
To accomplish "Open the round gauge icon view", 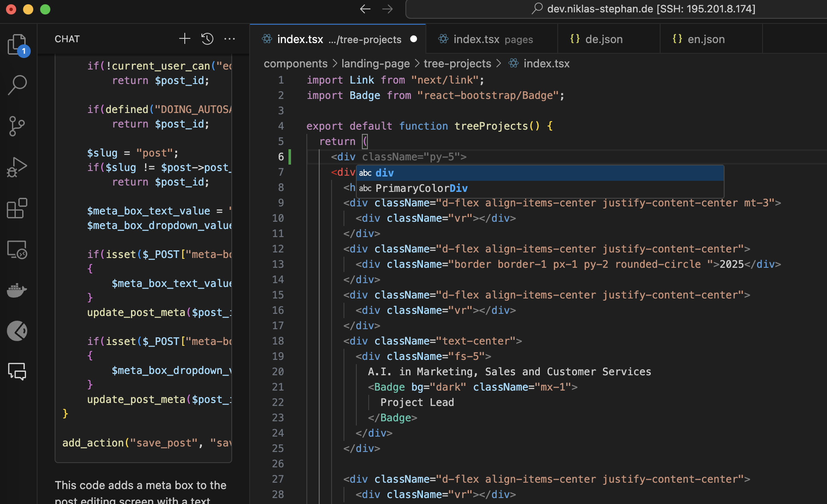I will click(17, 331).
